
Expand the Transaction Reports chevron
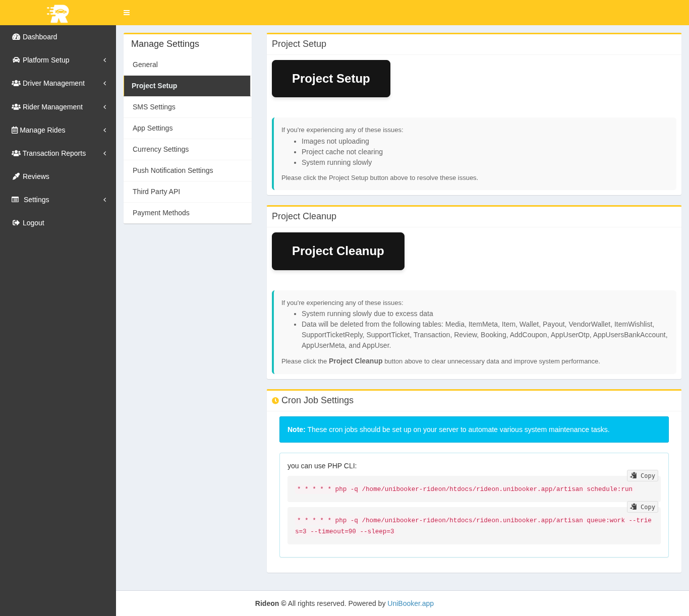tap(105, 153)
